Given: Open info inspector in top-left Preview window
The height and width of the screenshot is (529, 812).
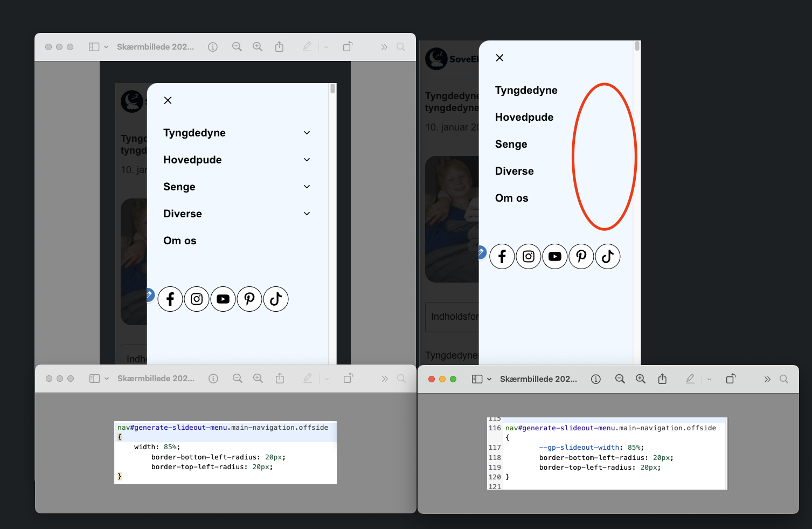Looking at the screenshot, I should pyautogui.click(x=213, y=47).
